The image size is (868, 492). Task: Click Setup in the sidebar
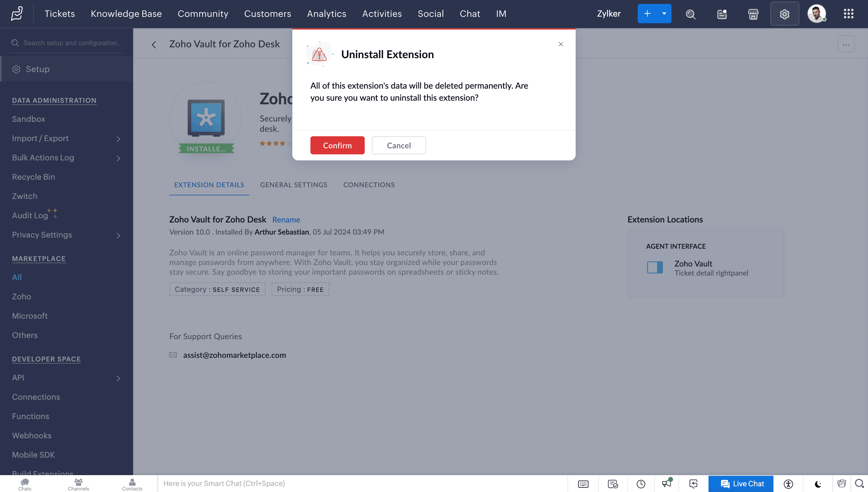[67, 69]
